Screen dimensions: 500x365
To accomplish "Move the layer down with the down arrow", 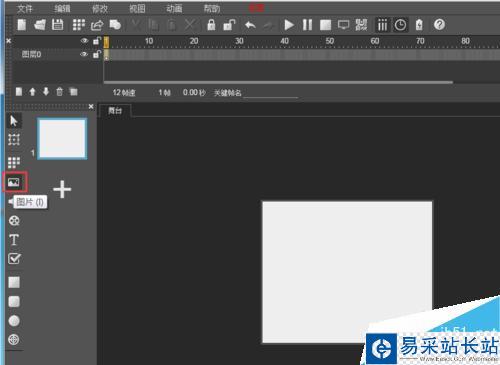I will [x=46, y=91].
